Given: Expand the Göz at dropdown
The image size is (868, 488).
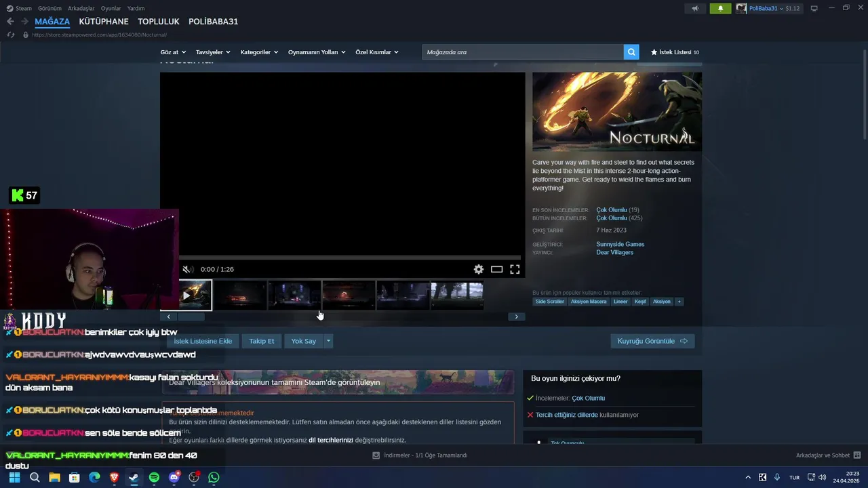Looking at the screenshot, I should tap(174, 52).
